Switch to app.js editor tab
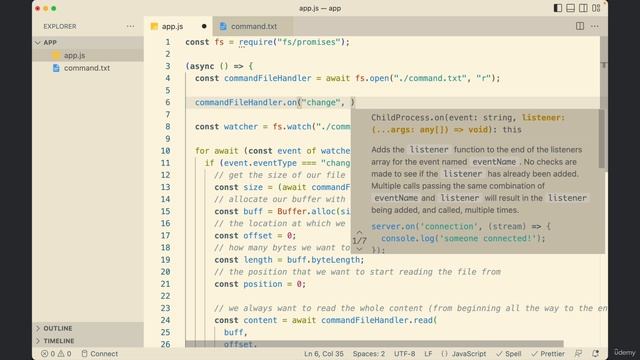The image size is (640, 360). click(178, 26)
